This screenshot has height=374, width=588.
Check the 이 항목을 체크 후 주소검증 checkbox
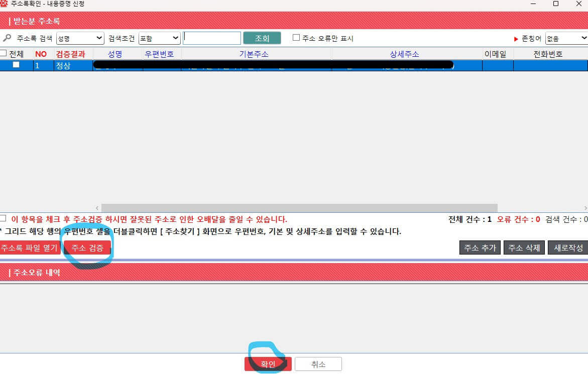click(x=3, y=218)
